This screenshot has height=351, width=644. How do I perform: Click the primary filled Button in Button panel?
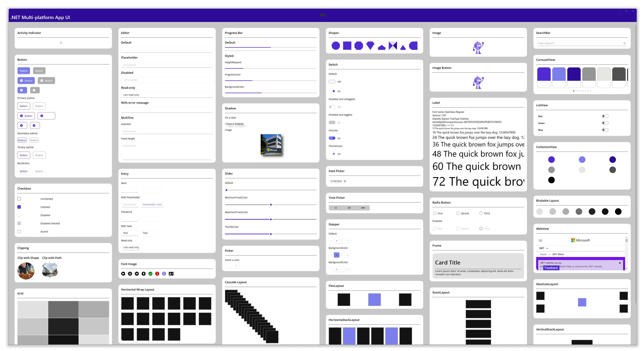[x=24, y=71]
